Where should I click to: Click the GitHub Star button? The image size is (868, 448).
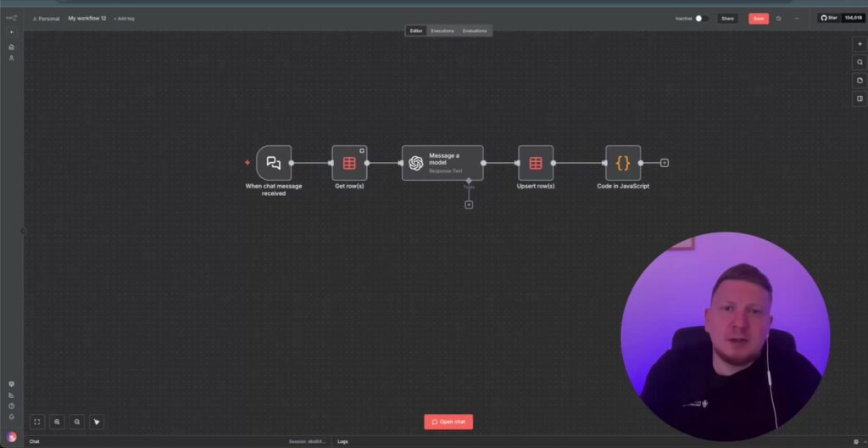pos(829,18)
